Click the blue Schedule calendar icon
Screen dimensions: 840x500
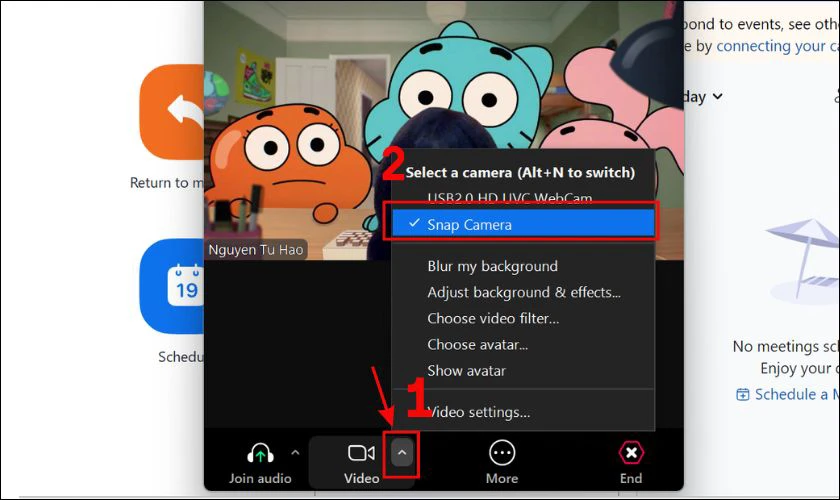[x=172, y=287]
